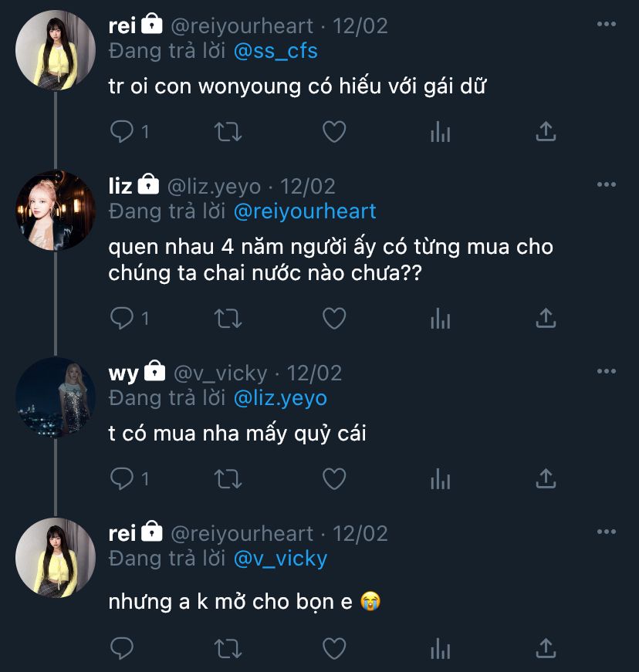Retweet liz's reply to @reiyourheart
This screenshot has width=639, height=672.
[228, 318]
